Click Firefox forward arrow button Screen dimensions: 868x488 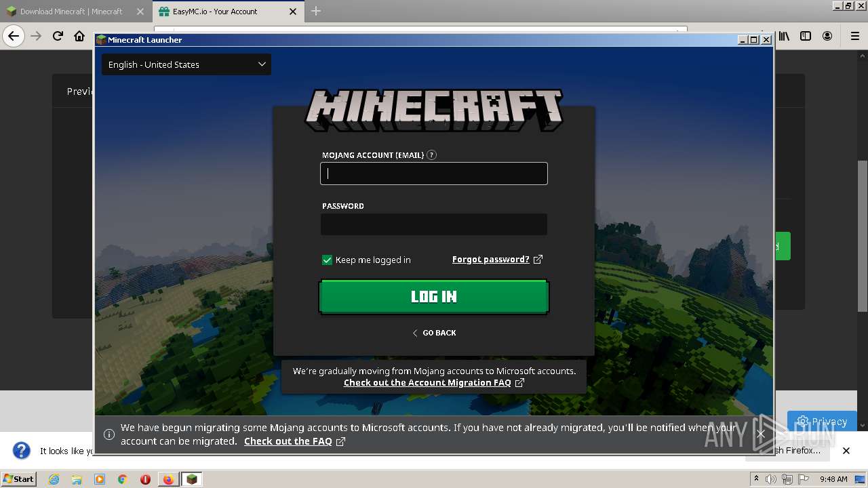click(36, 36)
